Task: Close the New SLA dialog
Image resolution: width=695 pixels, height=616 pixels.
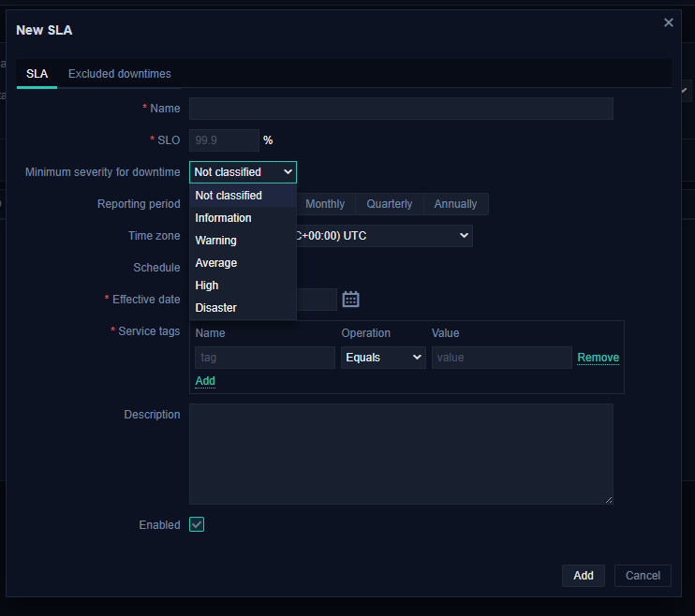Action: coord(668,22)
